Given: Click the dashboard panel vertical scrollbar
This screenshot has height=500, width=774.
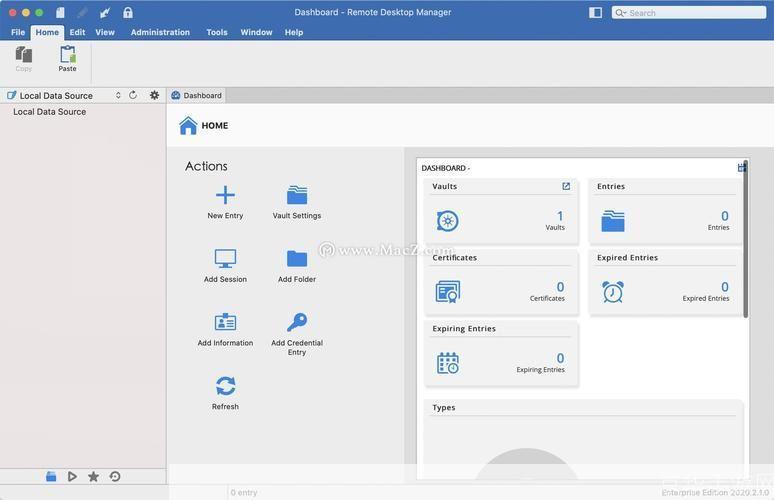Looking at the screenshot, I should (745, 239).
